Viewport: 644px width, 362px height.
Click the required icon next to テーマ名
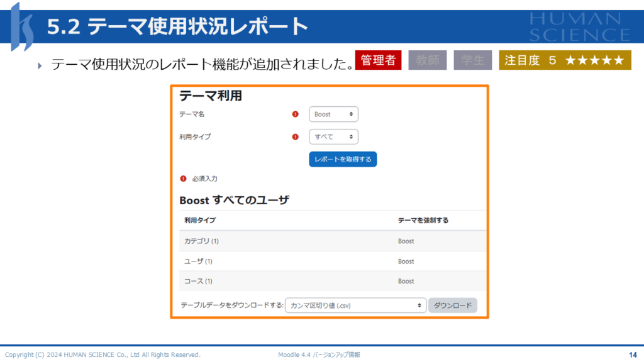tap(296, 114)
